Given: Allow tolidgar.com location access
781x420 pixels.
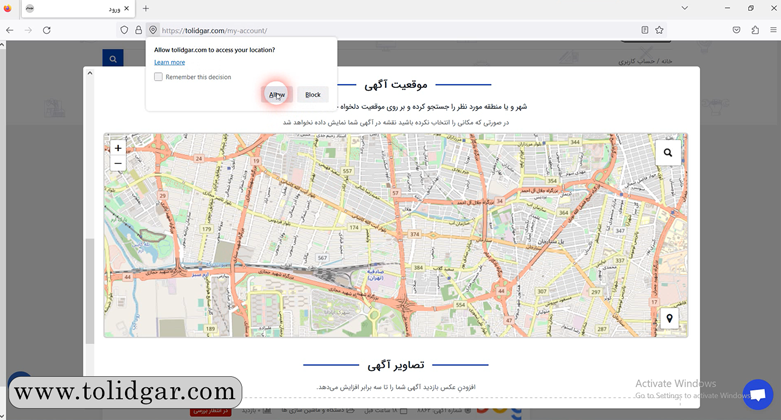Looking at the screenshot, I should click(276, 95).
